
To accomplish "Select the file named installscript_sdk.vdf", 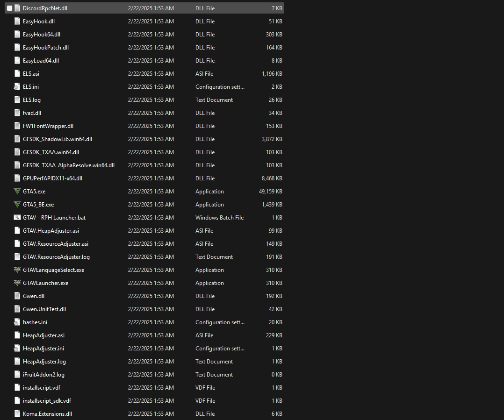I will (47, 401).
